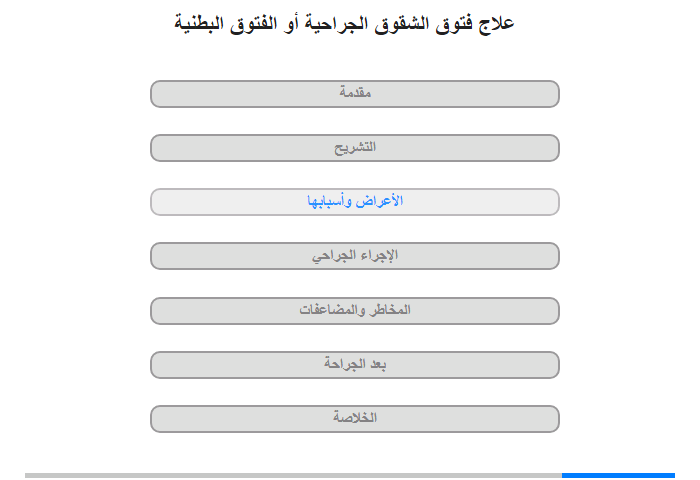The height and width of the screenshot is (480, 700).
Task: Select the last menu item الخلاصة
Action: coord(354,418)
